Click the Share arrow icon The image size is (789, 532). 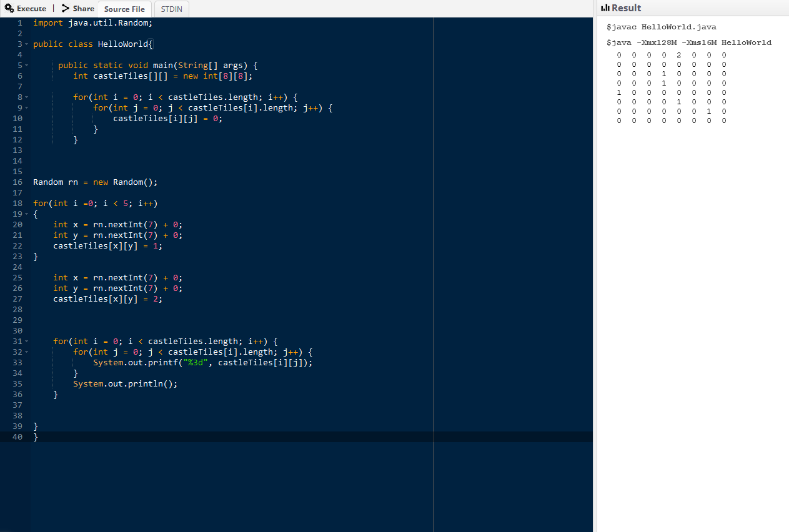[65, 9]
